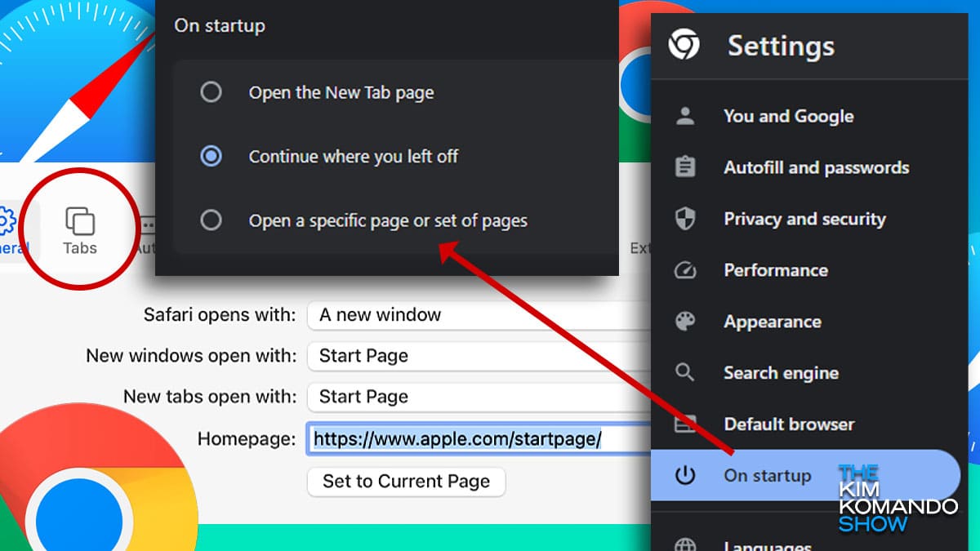Click the Settings title in Chrome
This screenshot has width=980, height=551.
pyautogui.click(x=781, y=46)
